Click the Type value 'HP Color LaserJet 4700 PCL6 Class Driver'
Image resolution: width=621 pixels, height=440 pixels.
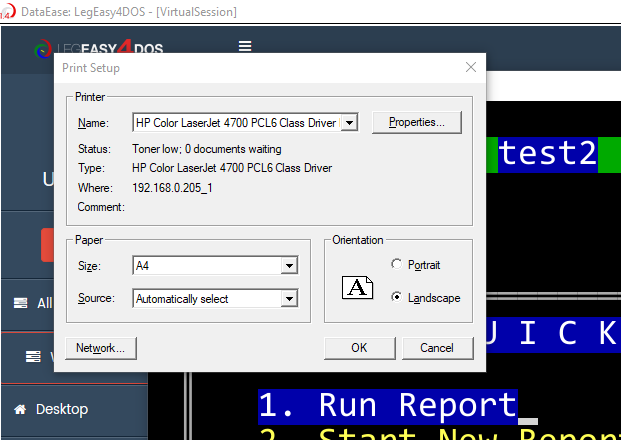click(x=232, y=168)
